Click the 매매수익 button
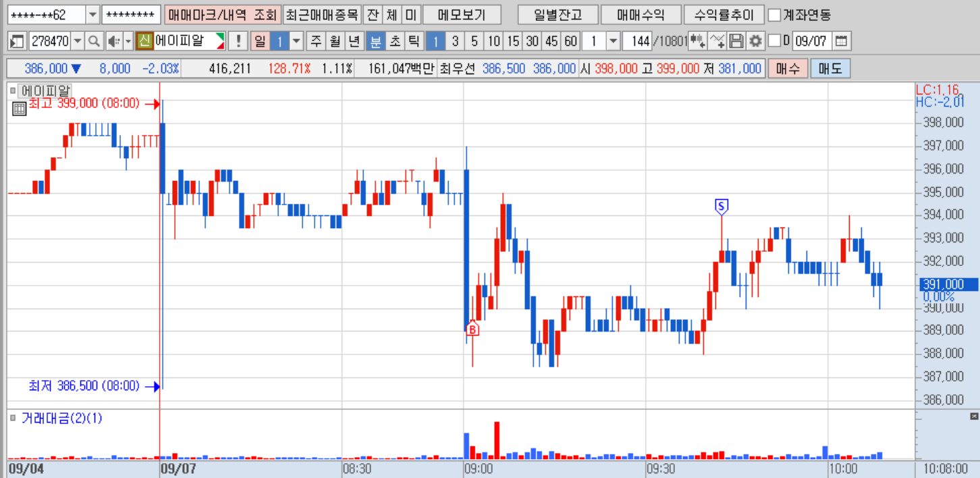The width and height of the screenshot is (980, 478). click(641, 14)
